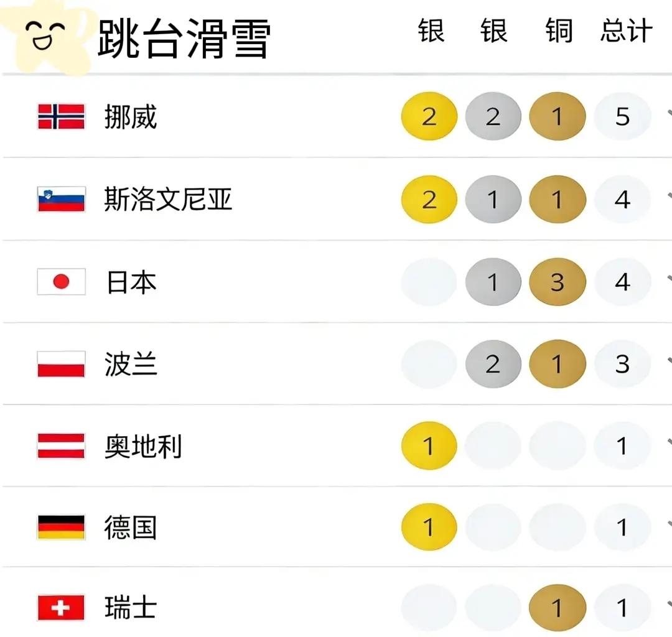Click Poland's silver medal circle showing 2
672x637 pixels.
click(x=493, y=365)
